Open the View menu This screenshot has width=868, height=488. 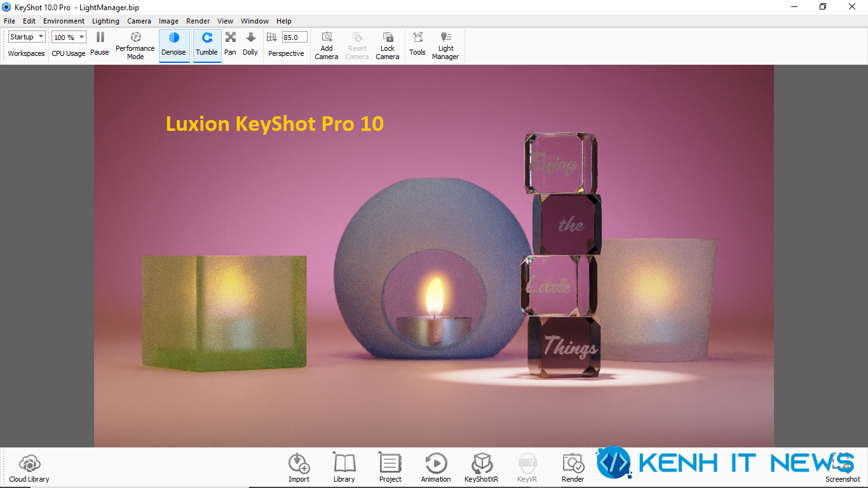pos(226,21)
